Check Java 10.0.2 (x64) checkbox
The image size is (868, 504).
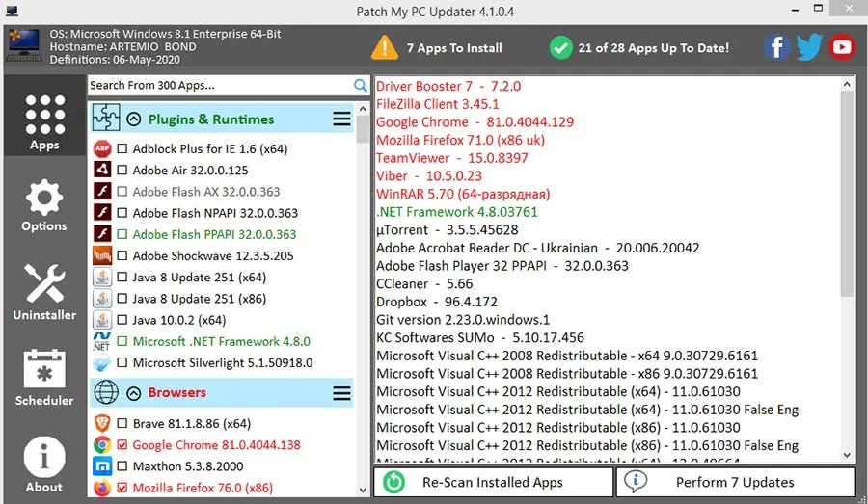pos(122,320)
